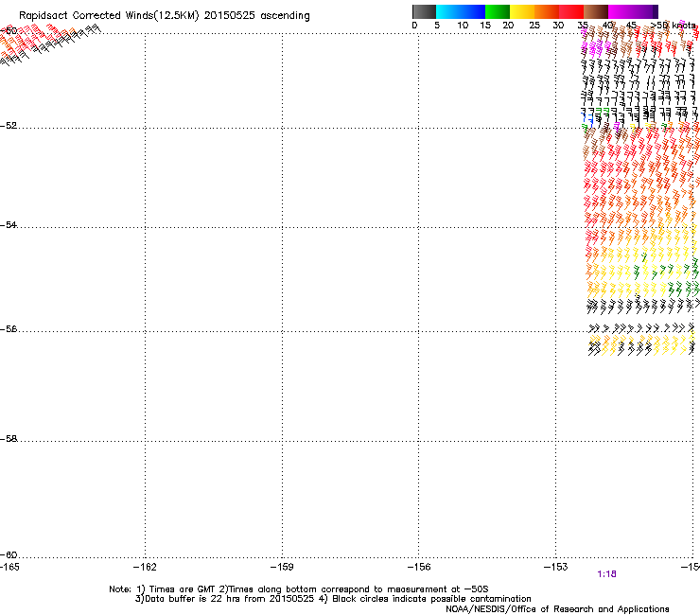Screen dimensions: 700x615
Task: Click the purple swath time '1:18'
Action: (606, 574)
